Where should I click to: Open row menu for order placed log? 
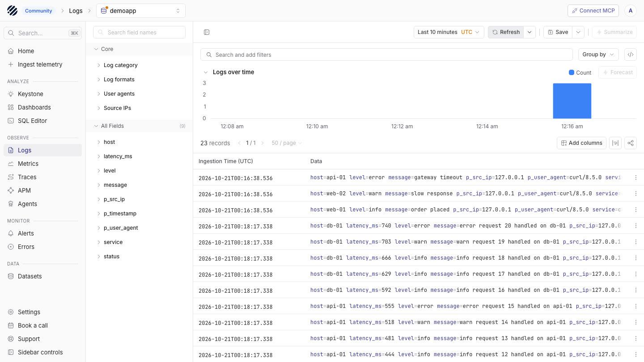[x=636, y=210]
